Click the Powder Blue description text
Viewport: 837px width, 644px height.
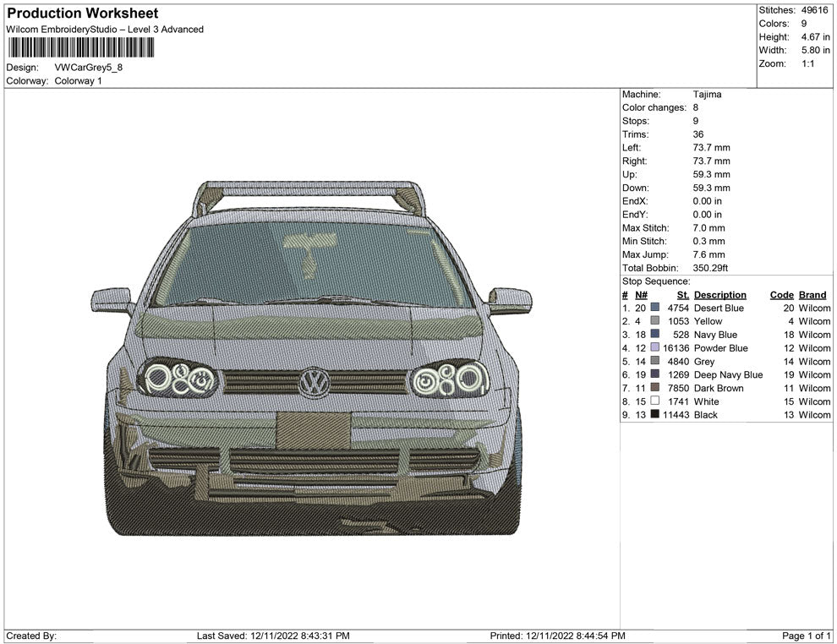click(x=721, y=348)
